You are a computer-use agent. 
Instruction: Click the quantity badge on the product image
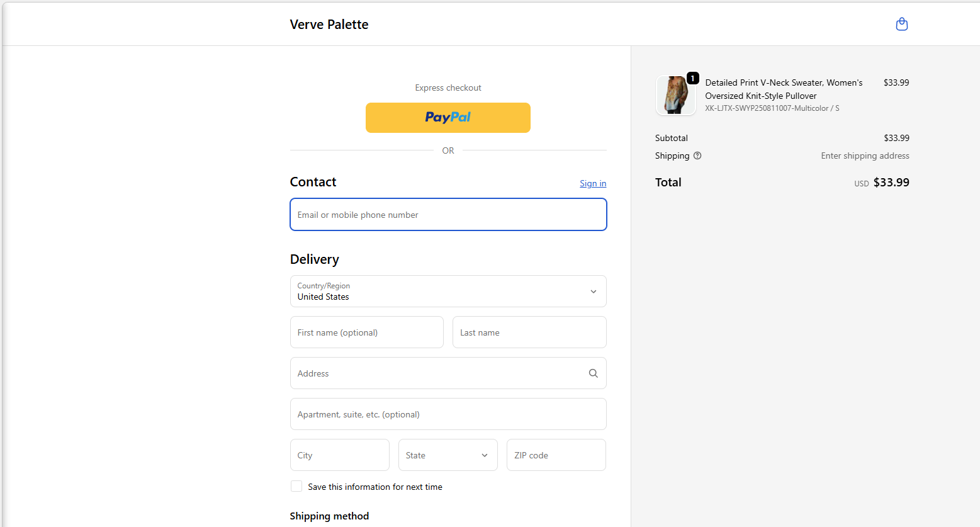point(692,79)
